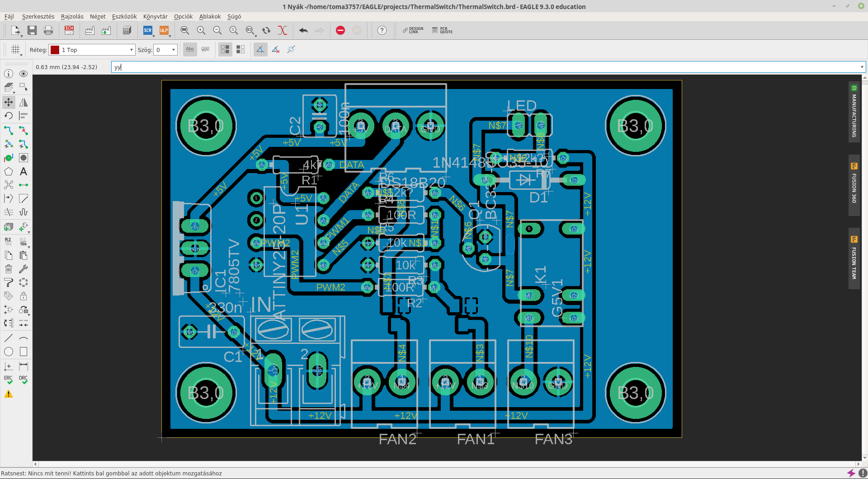Click the red Top layer color swatch

coord(55,50)
